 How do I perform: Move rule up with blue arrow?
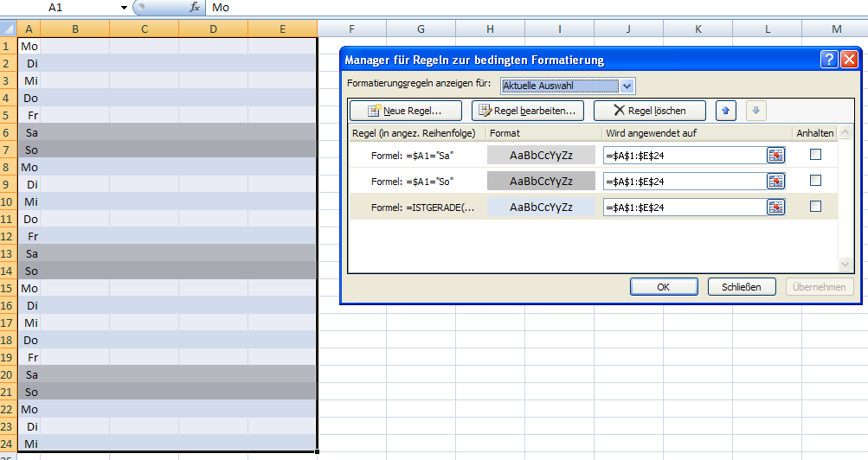tap(726, 111)
